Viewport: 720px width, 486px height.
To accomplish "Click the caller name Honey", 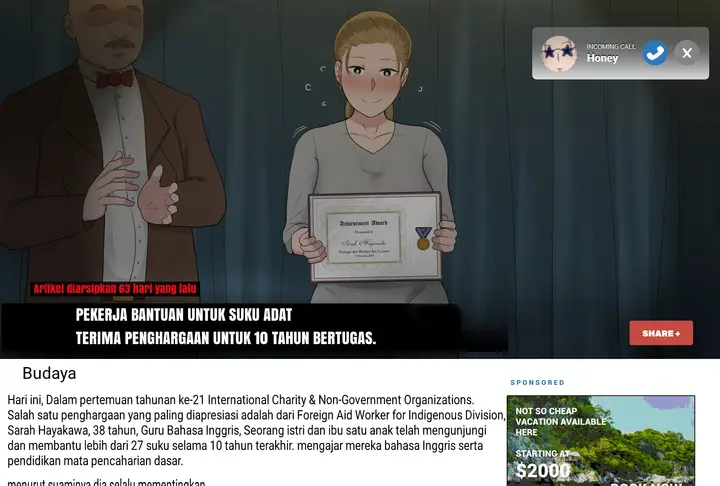I will [x=602, y=59].
